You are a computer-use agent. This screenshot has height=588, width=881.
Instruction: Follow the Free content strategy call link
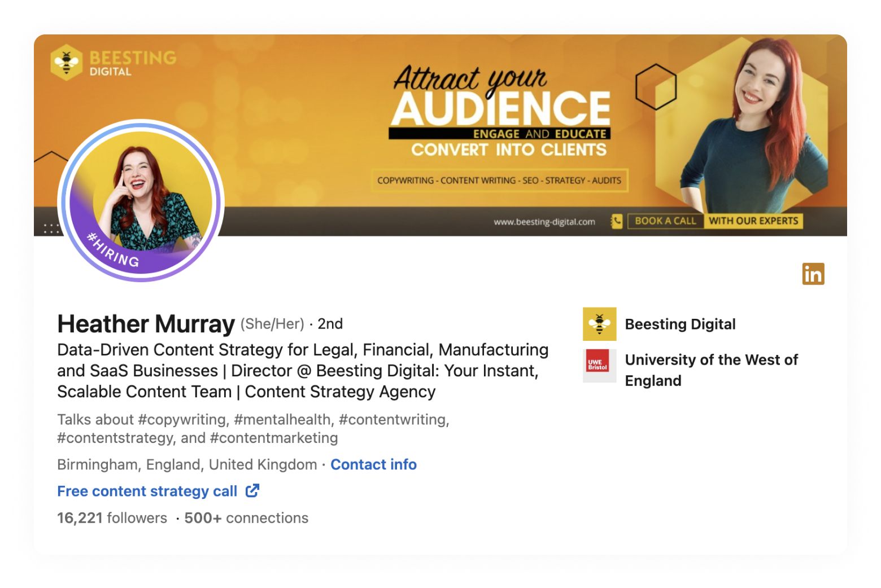[x=147, y=491]
